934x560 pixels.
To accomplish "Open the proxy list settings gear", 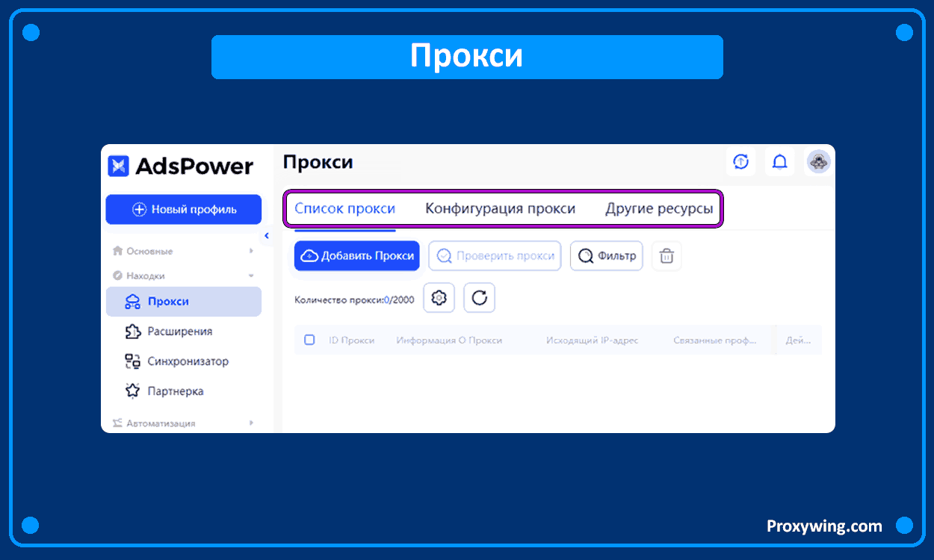I will tap(439, 298).
